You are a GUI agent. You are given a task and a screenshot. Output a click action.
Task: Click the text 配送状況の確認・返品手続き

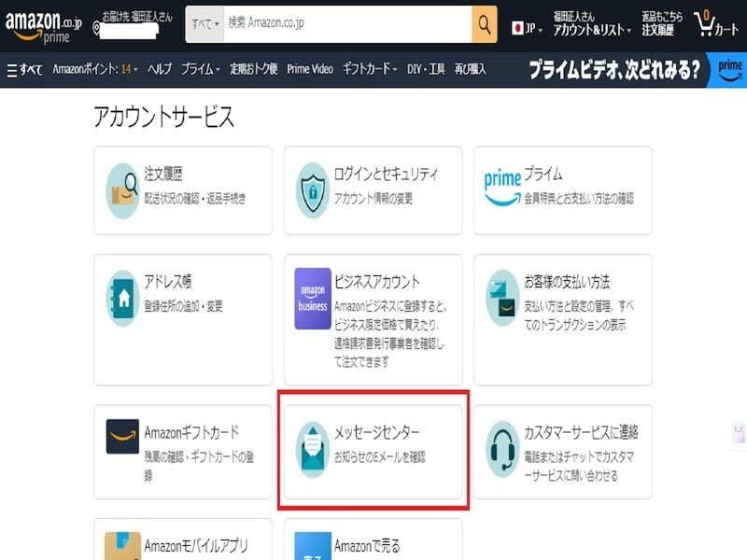(x=195, y=199)
